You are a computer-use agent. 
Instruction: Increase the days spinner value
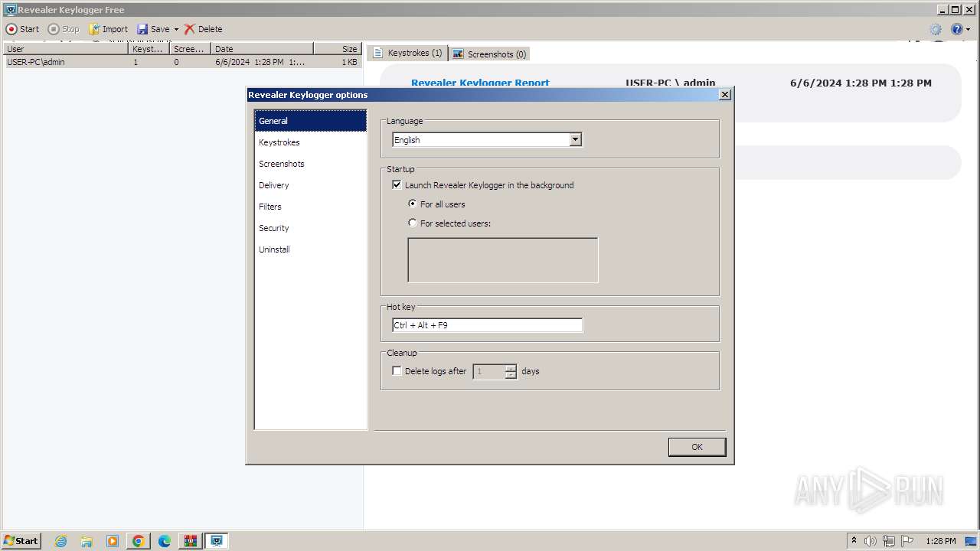pos(511,367)
